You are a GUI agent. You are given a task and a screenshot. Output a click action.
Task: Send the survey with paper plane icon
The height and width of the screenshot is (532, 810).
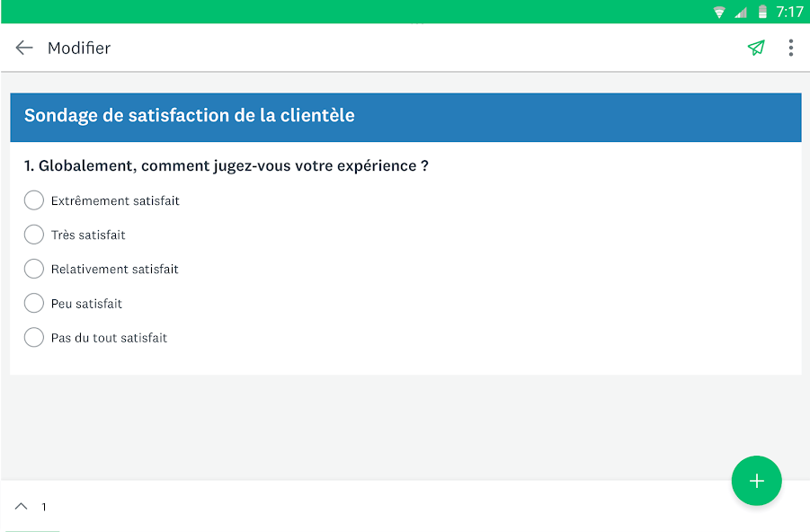[x=756, y=48]
